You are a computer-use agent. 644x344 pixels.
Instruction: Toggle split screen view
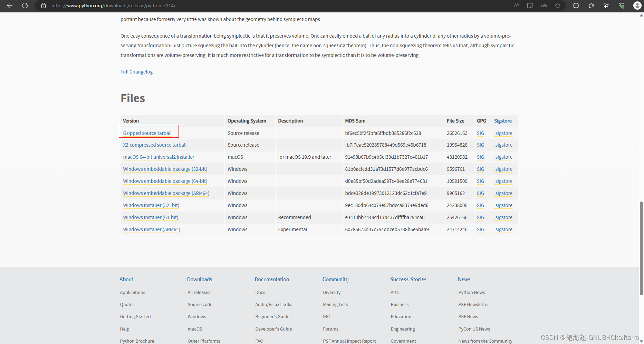(576, 6)
